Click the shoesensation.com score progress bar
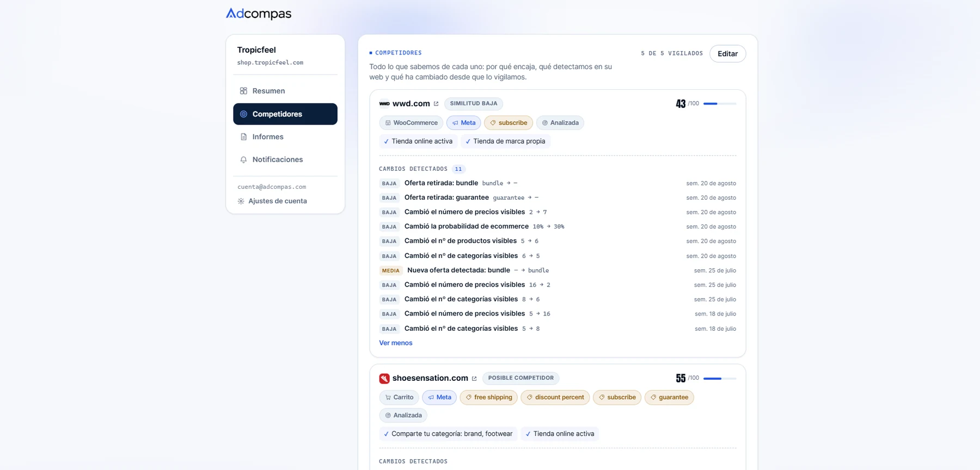 720,379
